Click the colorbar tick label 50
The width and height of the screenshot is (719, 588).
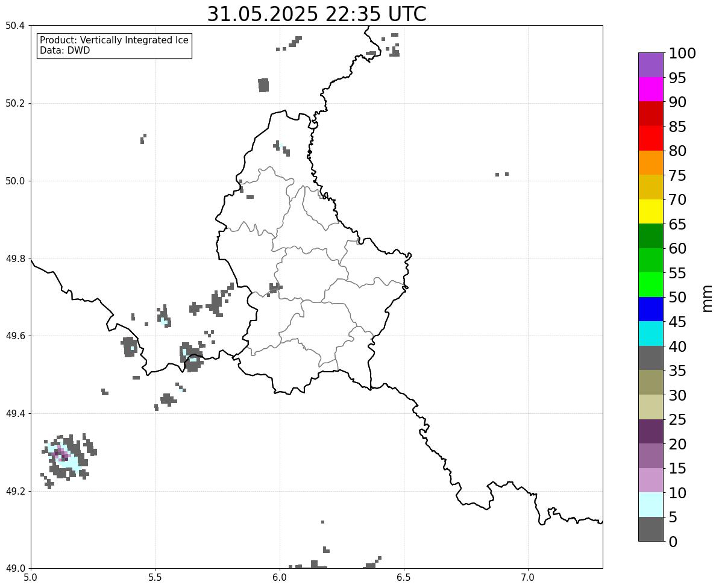pyautogui.click(x=677, y=298)
